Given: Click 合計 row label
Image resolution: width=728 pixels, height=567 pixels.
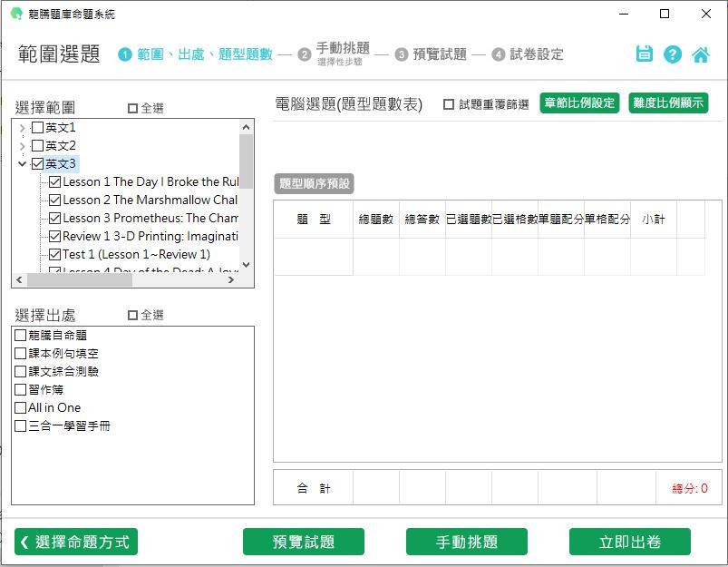Looking at the screenshot, I should (x=314, y=488).
